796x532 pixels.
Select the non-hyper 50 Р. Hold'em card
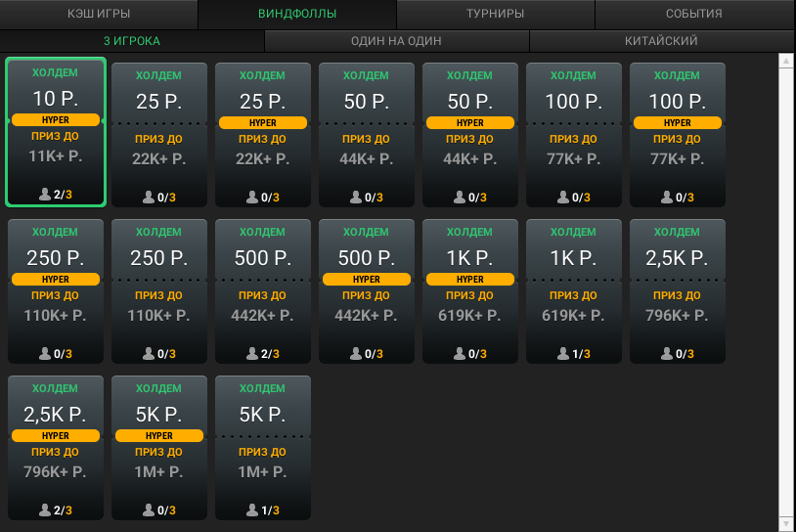click(x=367, y=134)
